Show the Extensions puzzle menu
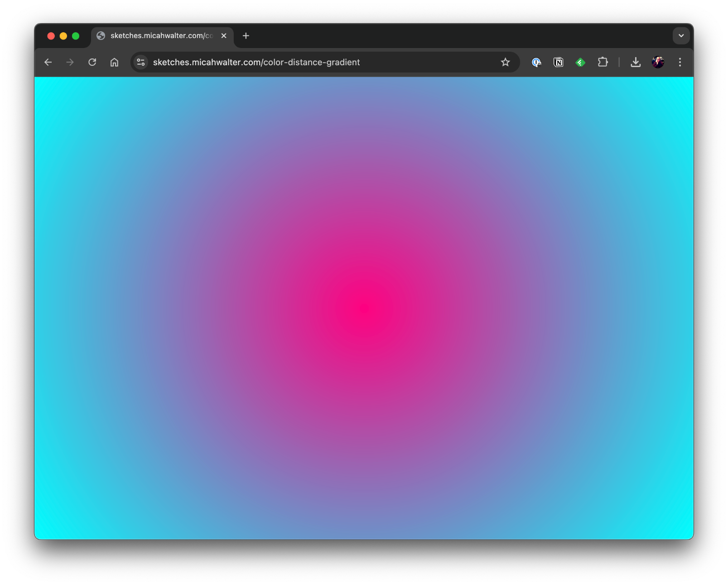The width and height of the screenshot is (728, 585). (x=603, y=62)
